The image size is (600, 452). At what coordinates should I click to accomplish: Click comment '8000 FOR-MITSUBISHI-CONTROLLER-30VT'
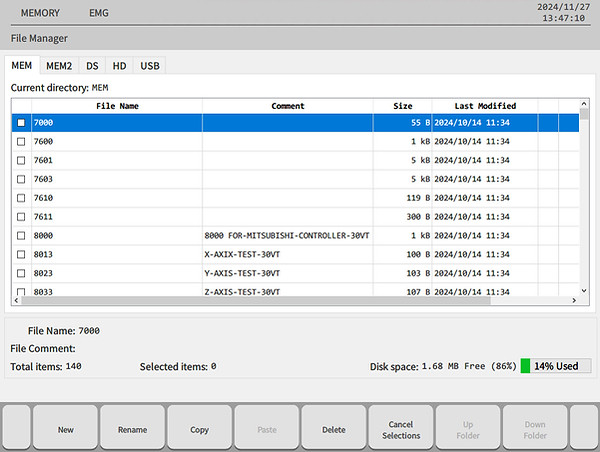287,236
